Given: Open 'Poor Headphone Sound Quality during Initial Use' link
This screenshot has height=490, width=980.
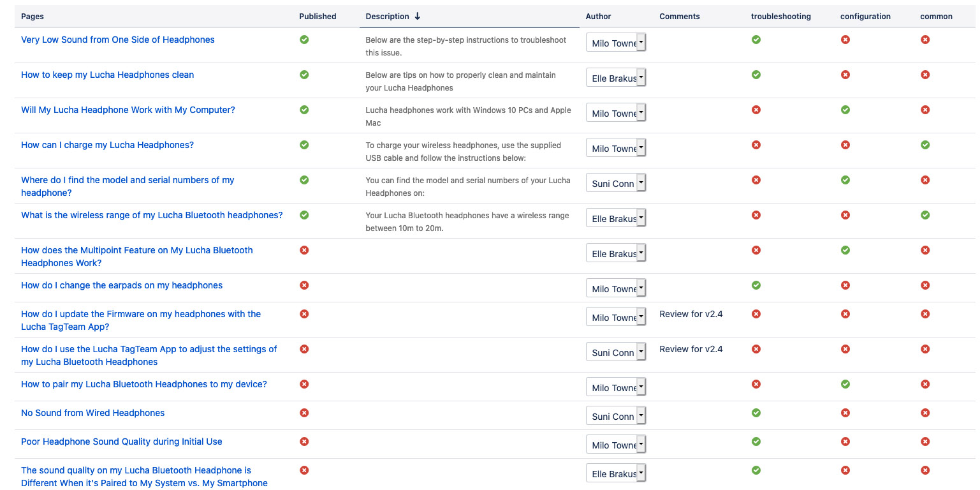Looking at the screenshot, I should pyautogui.click(x=122, y=442).
